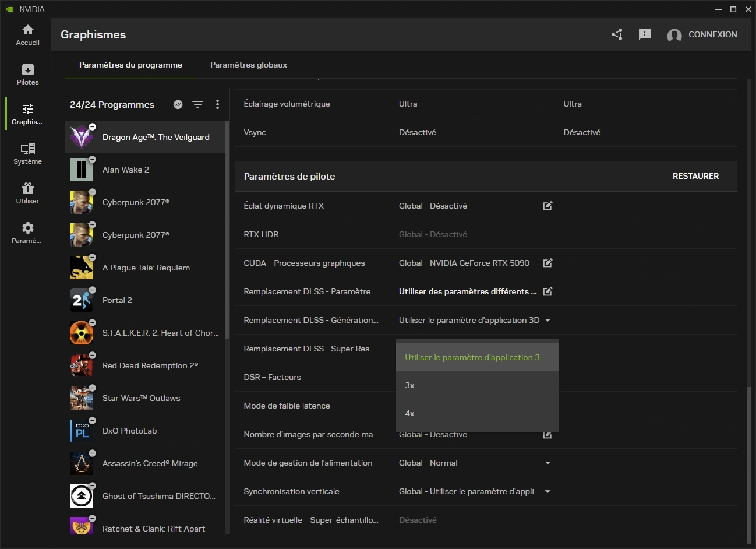Open the three-dot programs menu

click(x=217, y=104)
